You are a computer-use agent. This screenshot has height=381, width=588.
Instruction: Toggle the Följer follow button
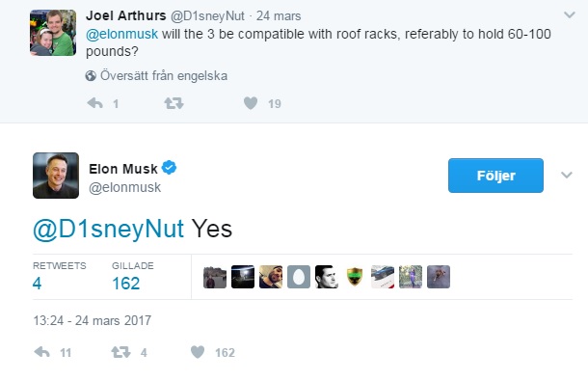[495, 176]
